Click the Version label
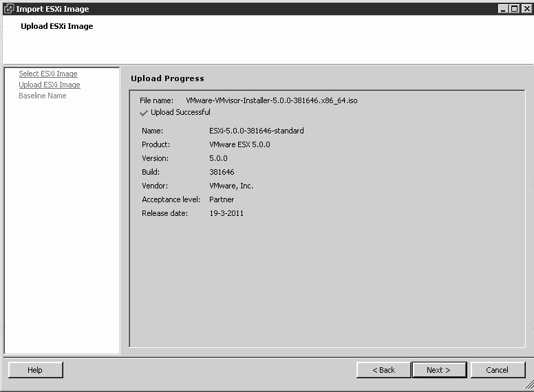 pyautogui.click(x=156, y=158)
